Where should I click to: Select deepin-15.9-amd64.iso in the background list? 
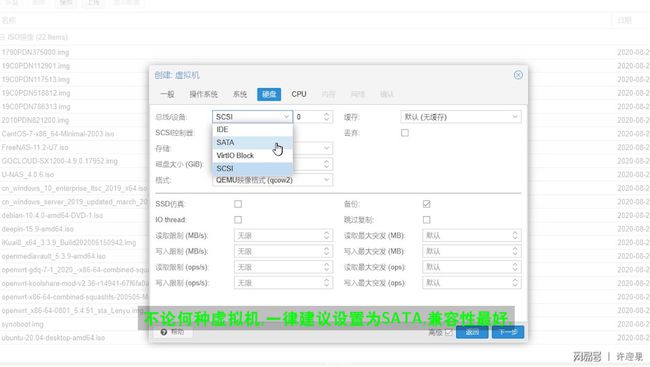(x=37, y=229)
